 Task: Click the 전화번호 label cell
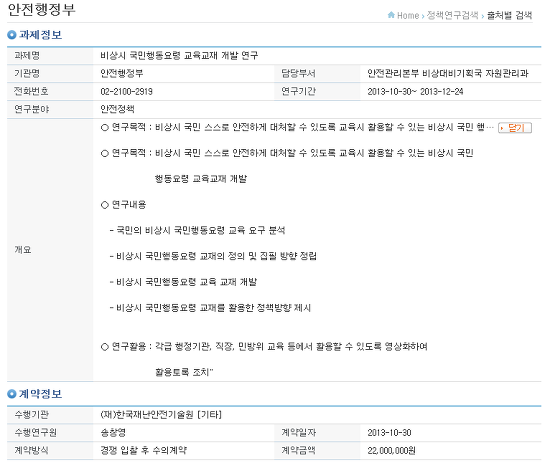[50, 92]
